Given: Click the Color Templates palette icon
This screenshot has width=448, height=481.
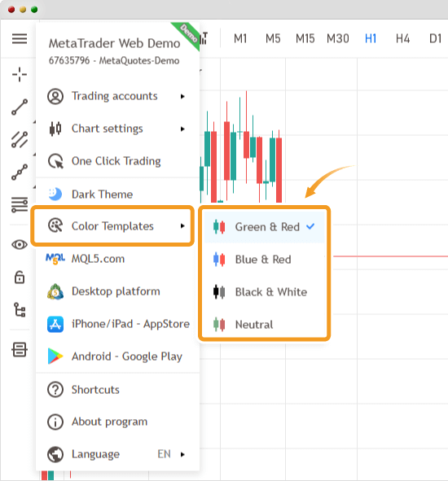Looking at the screenshot, I should click(x=55, y=225).
